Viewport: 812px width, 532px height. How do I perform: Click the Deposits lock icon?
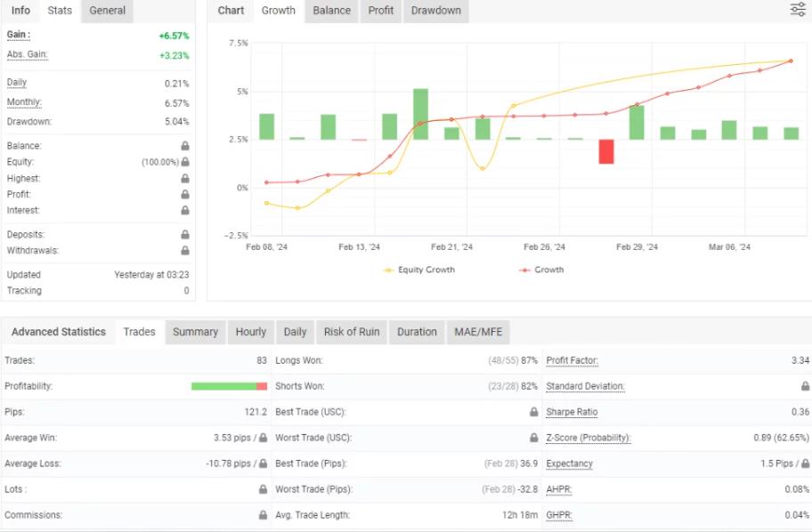coord(185,235)
